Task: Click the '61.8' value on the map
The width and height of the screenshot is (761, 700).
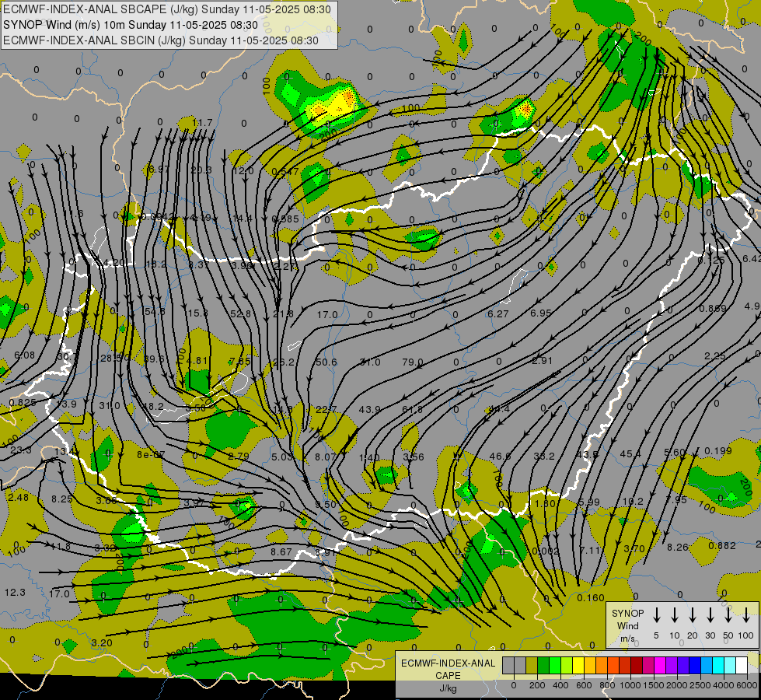Action: (x=413, y=410)
